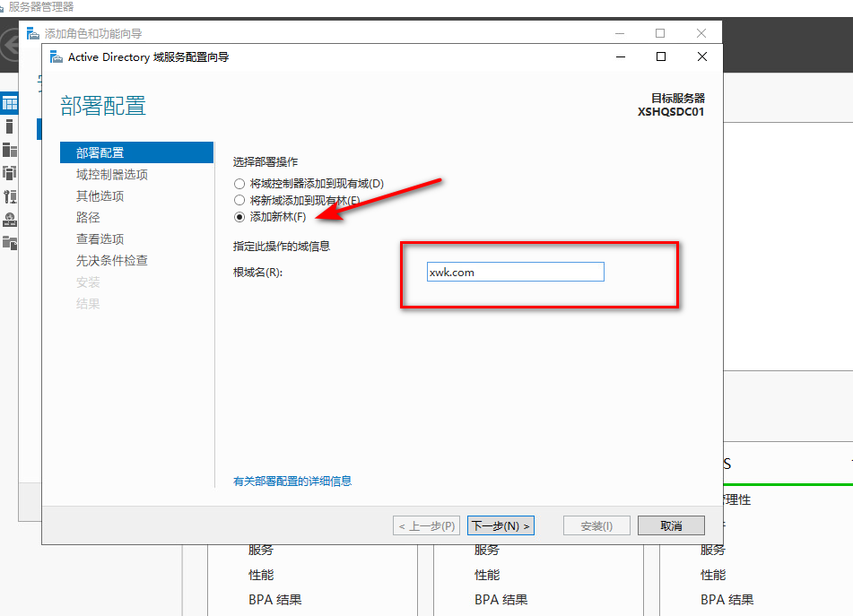
Task: Open 有关部署配置的详细信息 link
Action: click(x=292, y=482)
